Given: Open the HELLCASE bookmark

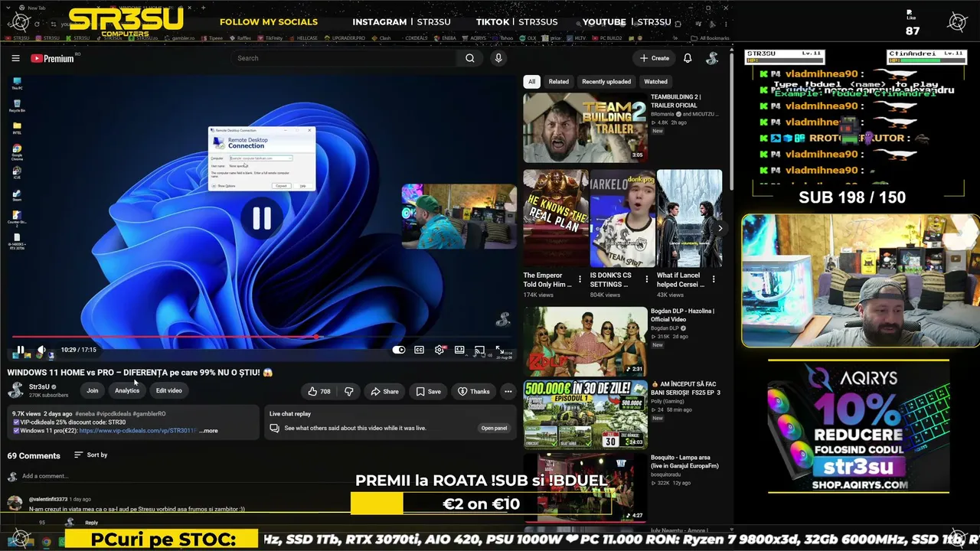Looking at the screenshot, I should (305, 37).
